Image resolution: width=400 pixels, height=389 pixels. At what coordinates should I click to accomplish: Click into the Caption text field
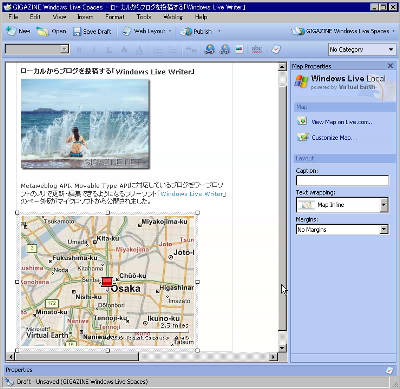click(x=342, y=180)
